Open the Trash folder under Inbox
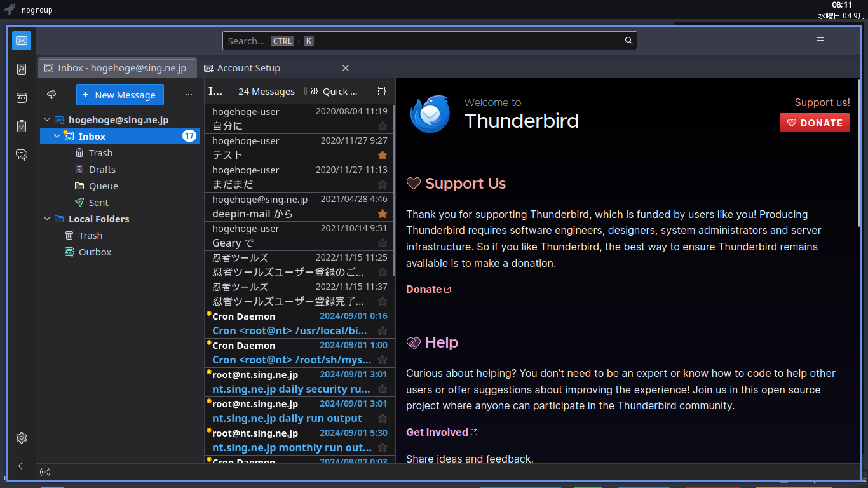This screenshot has width=868, height=488. coord(120,153)
